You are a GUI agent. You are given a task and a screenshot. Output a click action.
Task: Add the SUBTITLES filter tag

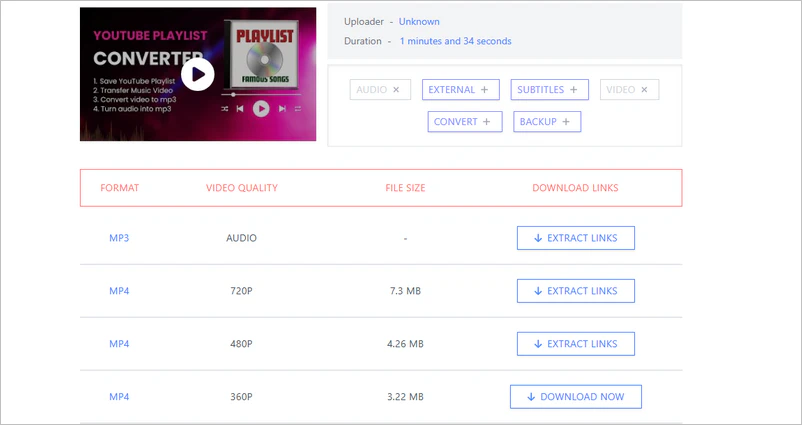[x=549, y=90]
